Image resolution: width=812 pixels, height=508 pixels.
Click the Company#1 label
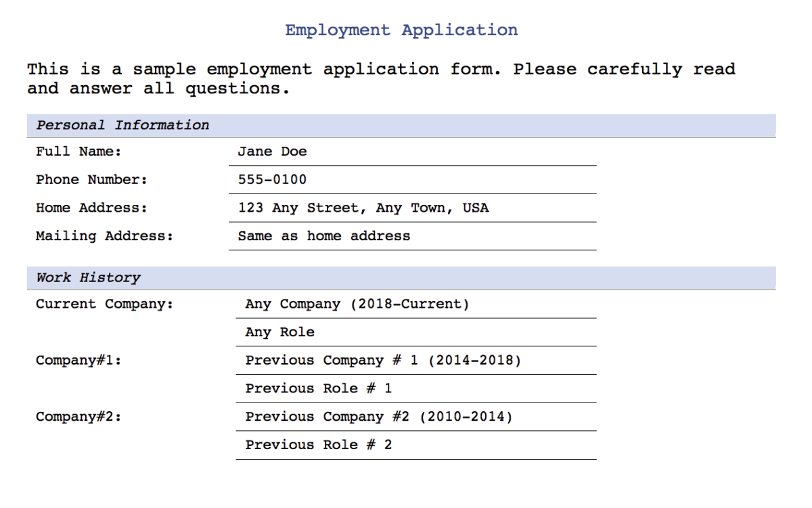tap(78, 361)
